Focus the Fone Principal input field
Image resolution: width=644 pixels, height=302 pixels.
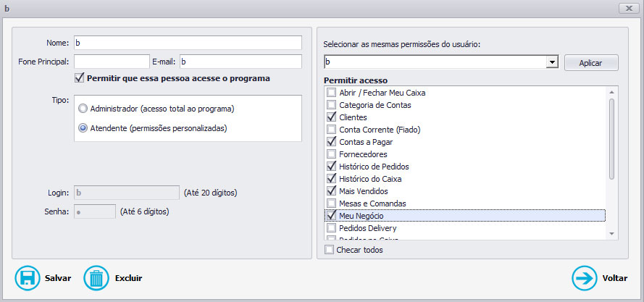[112, 62]
